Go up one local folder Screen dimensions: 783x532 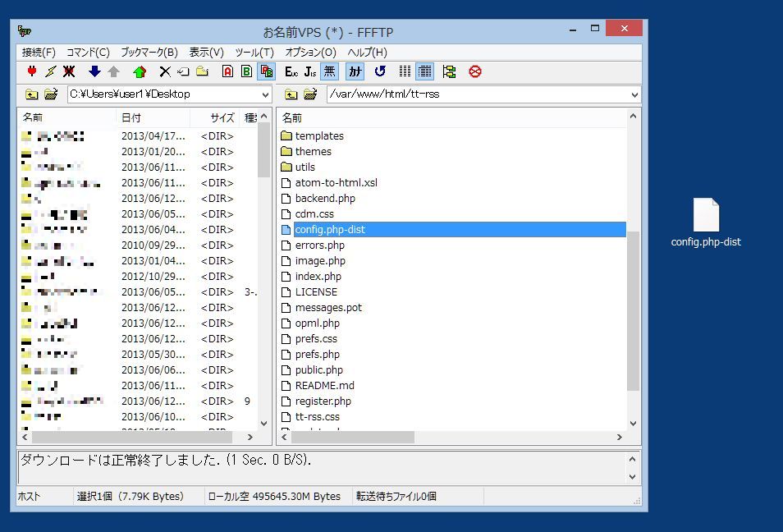(32, 94)
